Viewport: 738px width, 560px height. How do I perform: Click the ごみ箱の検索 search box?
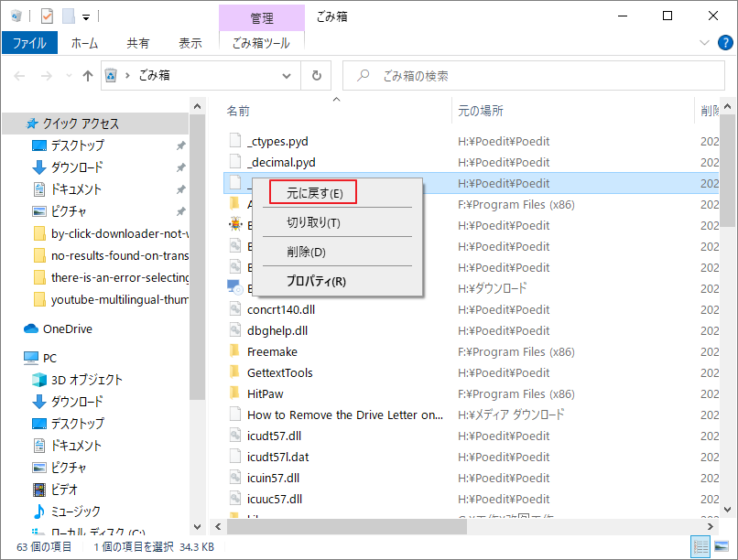pyautogui.click(x=533, y=76)
